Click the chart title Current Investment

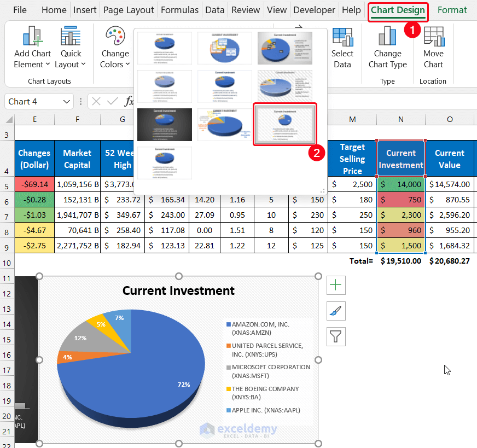(x=178, y=291)
